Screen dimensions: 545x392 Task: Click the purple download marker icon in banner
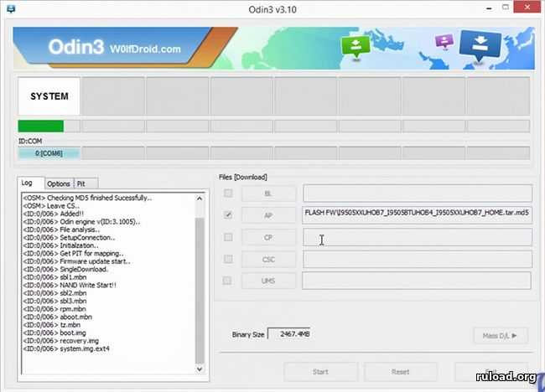(444, 41)
